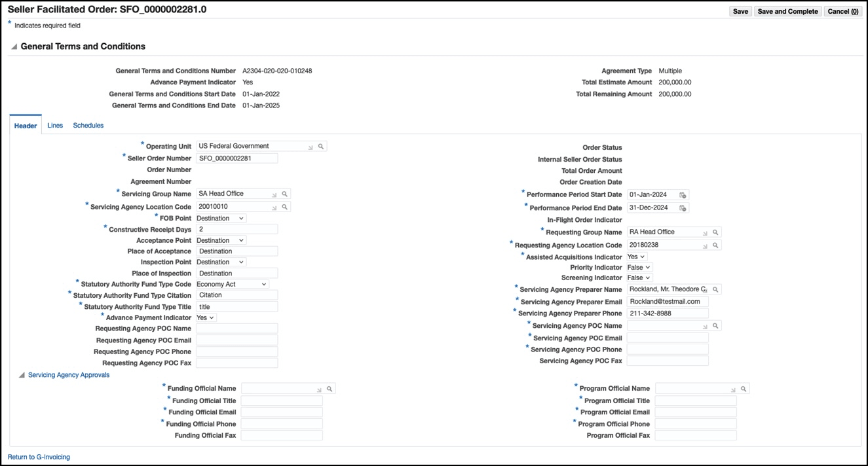Switch to the Lines tab
This screenshot has height=466, width=868.
pyautogui.click(x=55, y=126)
